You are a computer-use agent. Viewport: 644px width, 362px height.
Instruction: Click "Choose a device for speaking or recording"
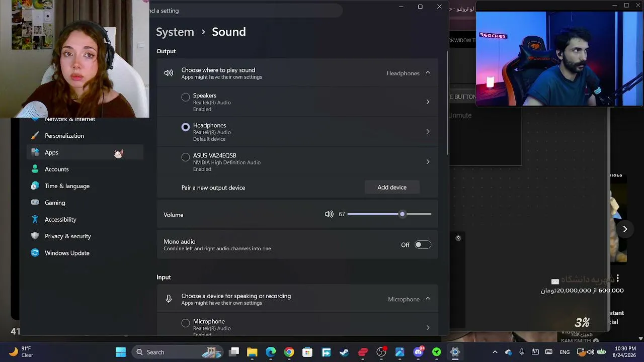pos(236,296)
